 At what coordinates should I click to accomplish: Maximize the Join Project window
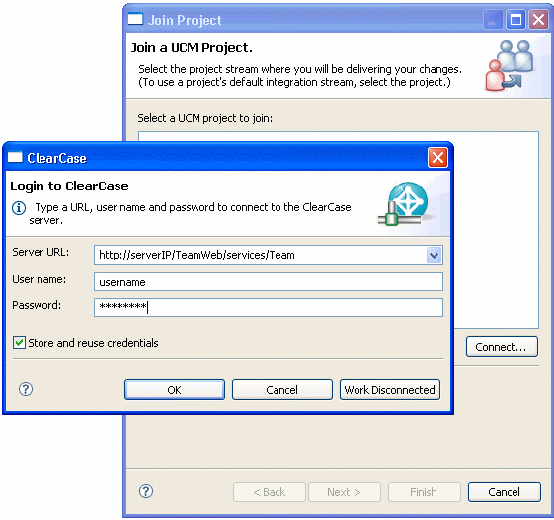click(x=516, y=20)
